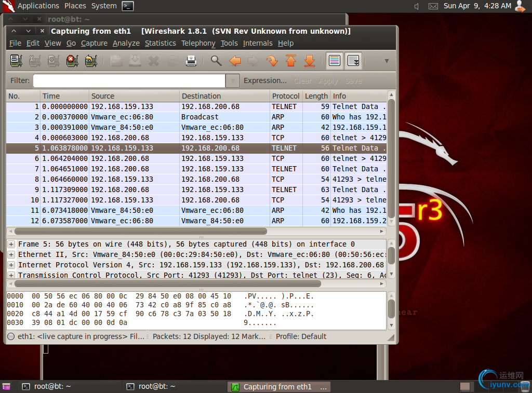
Task: Expand the Ethernet II details row
Action: pos(11,255)
